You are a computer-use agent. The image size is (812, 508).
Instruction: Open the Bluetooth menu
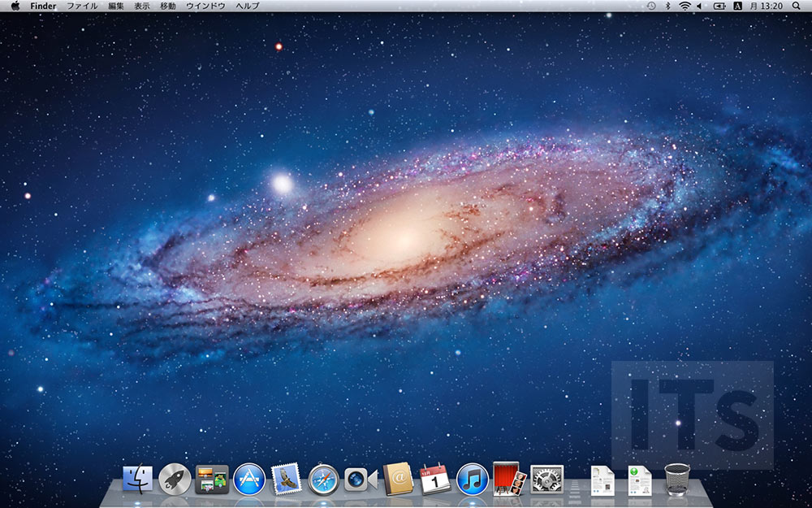point(668,7)
